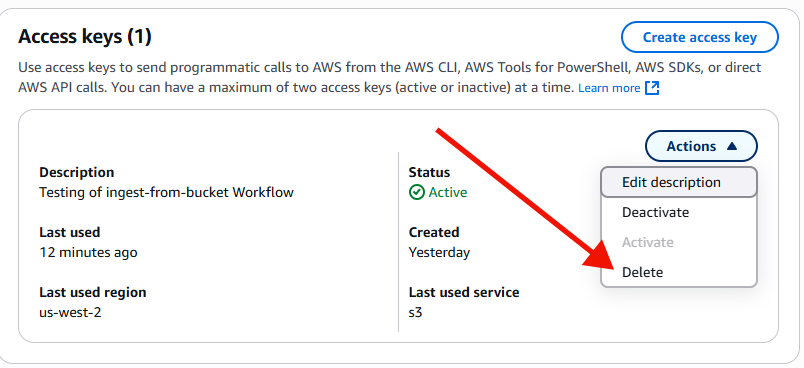
Task: Click the Create access key button
Action: [x=699, y=37]
